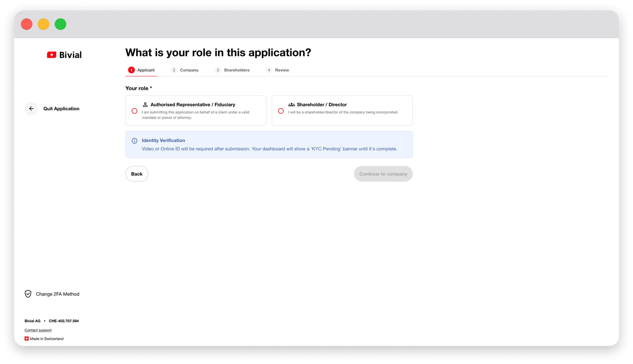The width and height of the screenshot is (633, 364).
Task: Click the 'Identity Verification' banner heading
Action: (163, 140)
